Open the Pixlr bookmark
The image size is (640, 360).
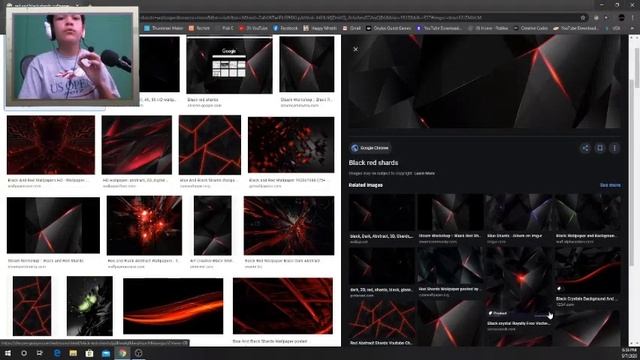pyautogui.click(x=224, y=28)
